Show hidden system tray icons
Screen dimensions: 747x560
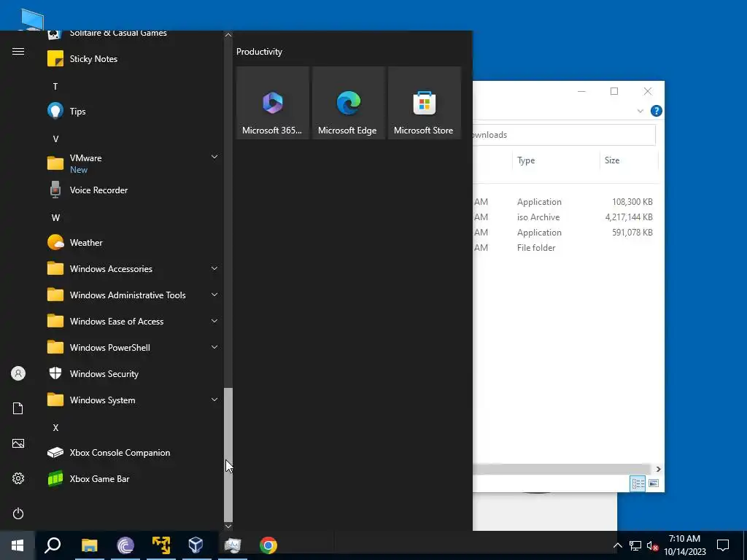tap(617, 545)
